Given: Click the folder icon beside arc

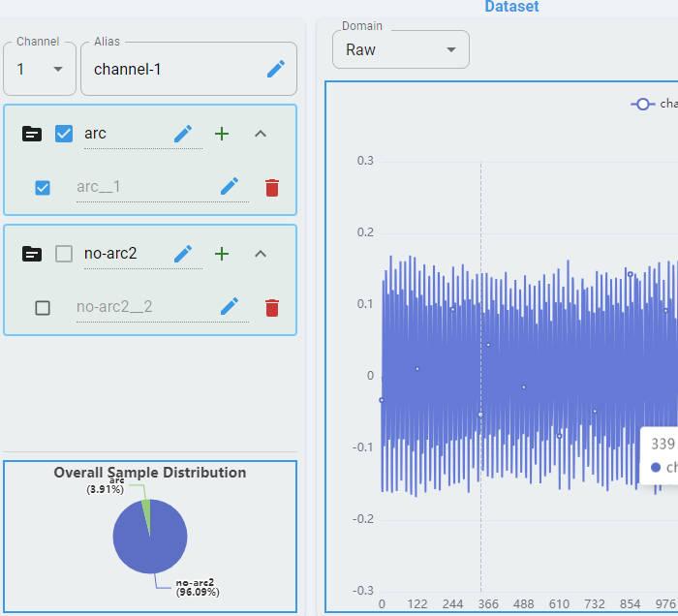Looking at the screenshot, I should [32, 134].
